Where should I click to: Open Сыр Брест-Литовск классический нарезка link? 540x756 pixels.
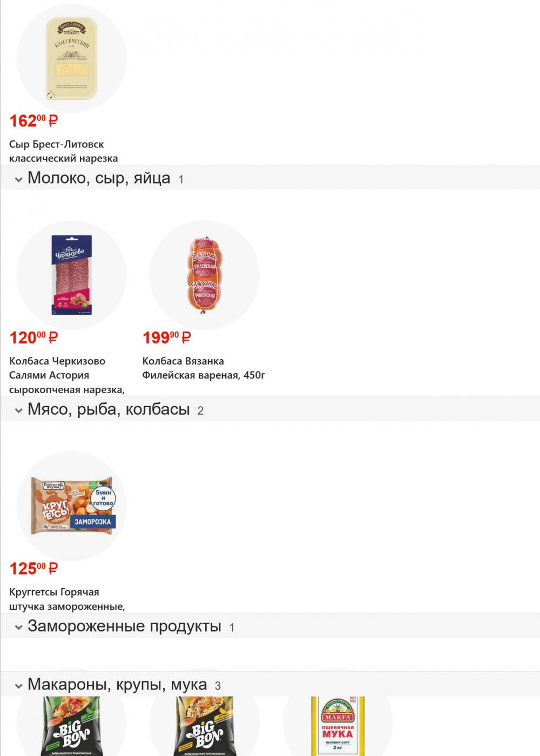(63, 151)
